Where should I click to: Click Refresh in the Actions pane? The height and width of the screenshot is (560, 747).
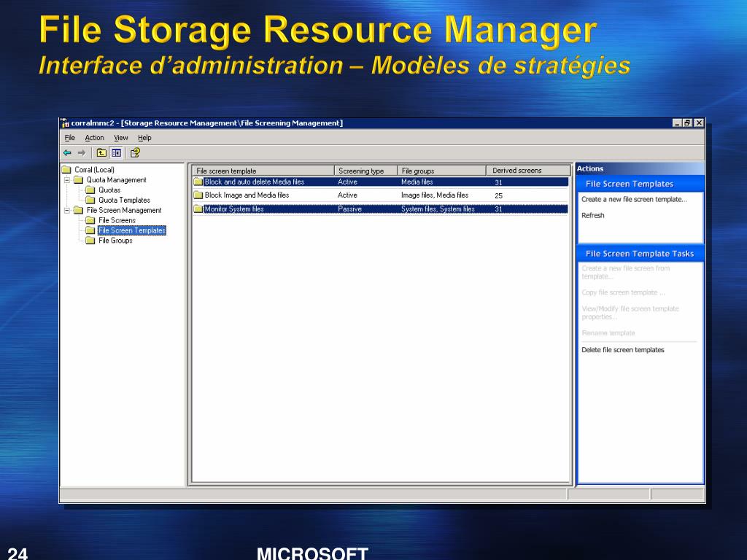[x=592, y=215]
